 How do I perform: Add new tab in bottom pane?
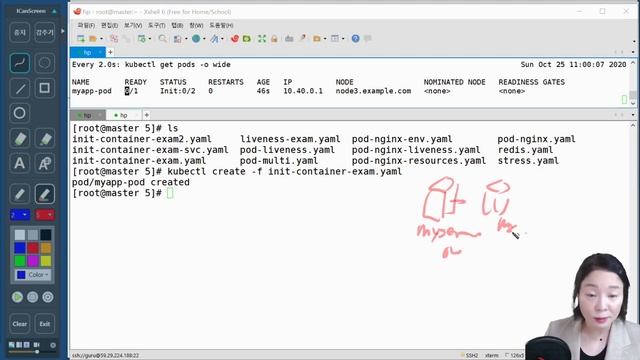pyautogui.click(x=147, y=115)
